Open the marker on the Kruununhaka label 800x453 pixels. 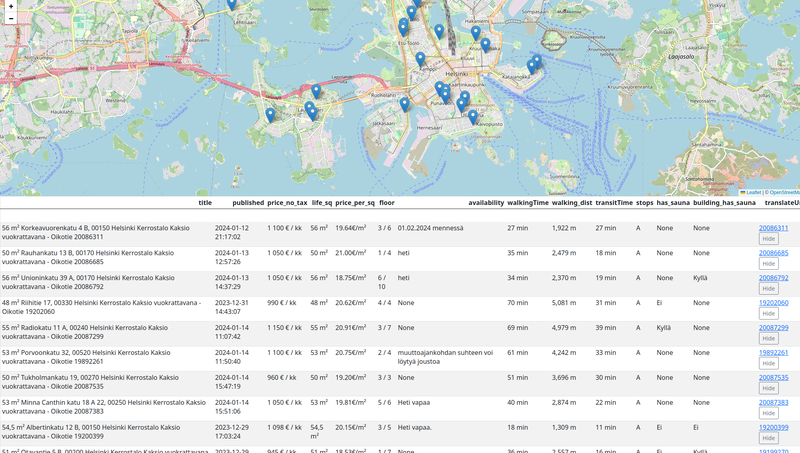pos(485,45)
